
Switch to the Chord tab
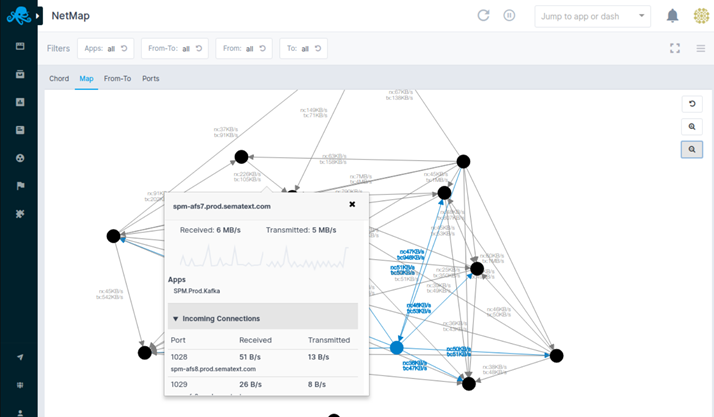pyautogui.click(x=59, y=78)
